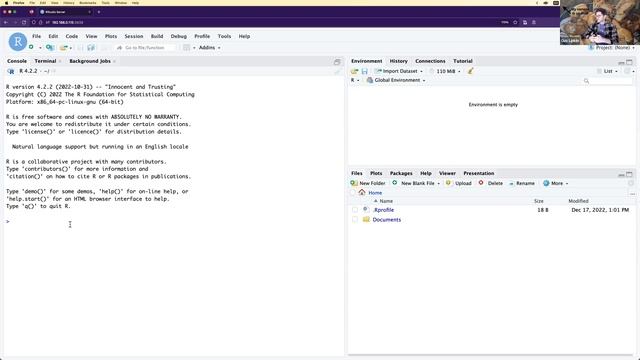Open the 110 MiB memory usage dropdown
640x360 pixels.
445,71
